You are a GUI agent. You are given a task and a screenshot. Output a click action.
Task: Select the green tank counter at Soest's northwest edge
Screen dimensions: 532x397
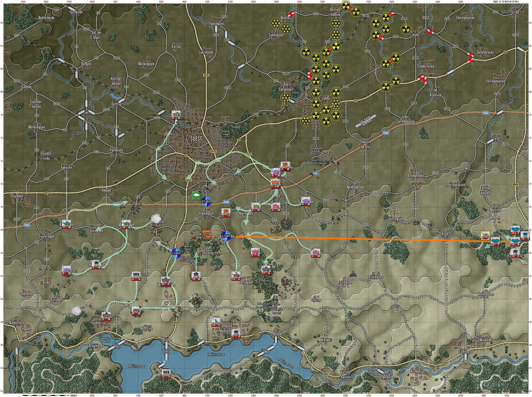pyautogui.click(x=176, y=115)
